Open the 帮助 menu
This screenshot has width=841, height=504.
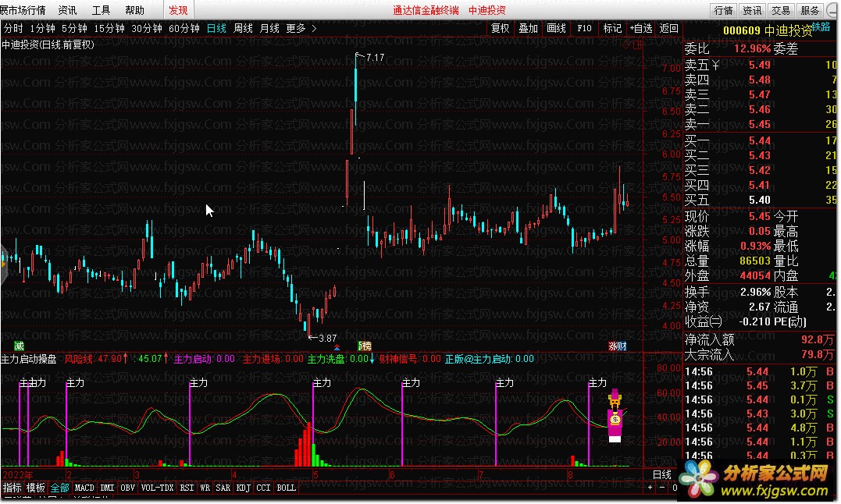[134, 10]
